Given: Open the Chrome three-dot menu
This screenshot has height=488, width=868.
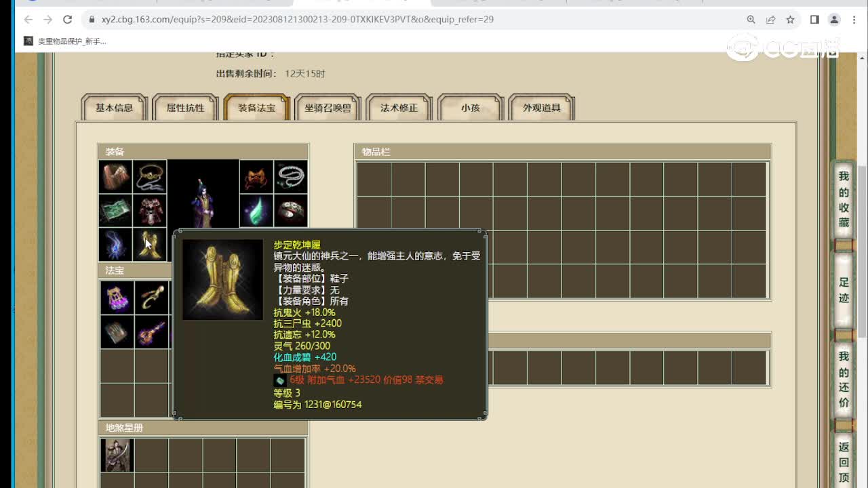Looking at the screenshot, I should [854, 20].
